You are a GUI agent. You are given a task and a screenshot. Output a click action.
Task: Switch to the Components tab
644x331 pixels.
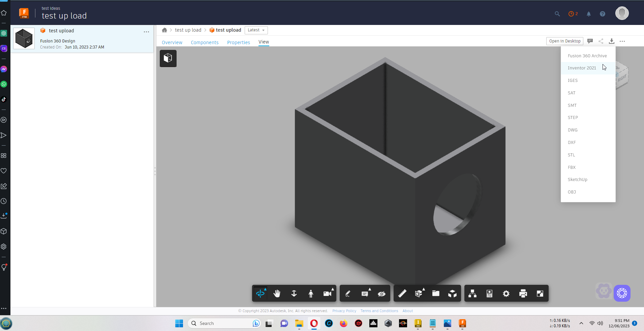(205, 42)
